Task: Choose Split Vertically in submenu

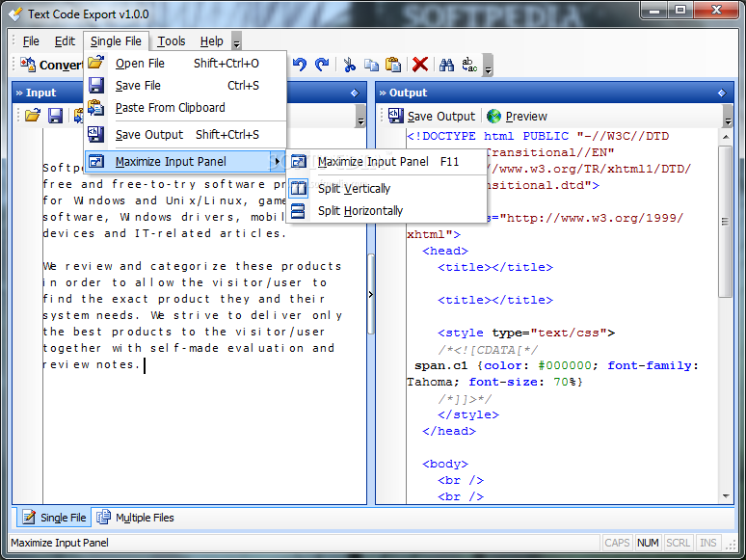Action: point(387,189)
